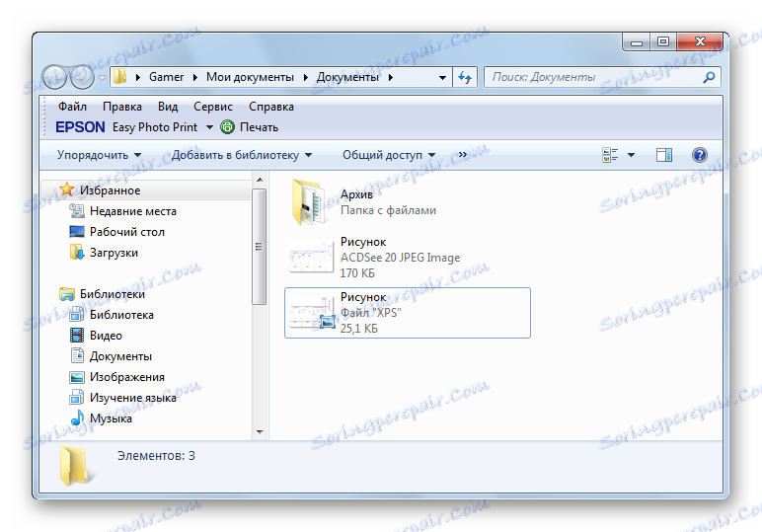
Task: Open Help with the blue question icon
Action: click(x=699, y=155)
